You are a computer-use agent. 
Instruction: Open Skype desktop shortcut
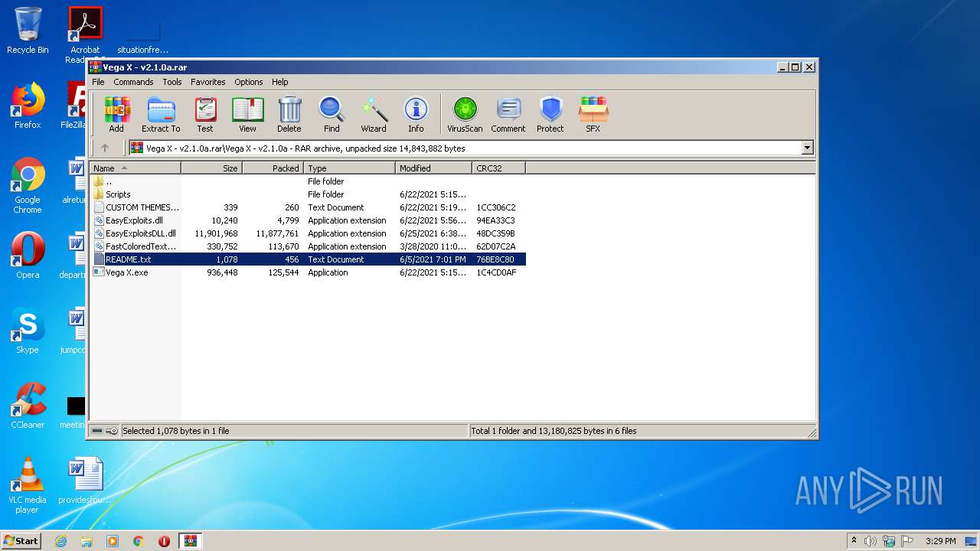click(28, 331)
